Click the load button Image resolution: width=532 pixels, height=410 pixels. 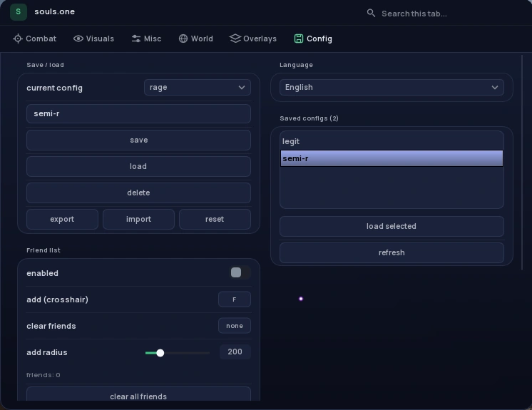[x=139, y=167]
